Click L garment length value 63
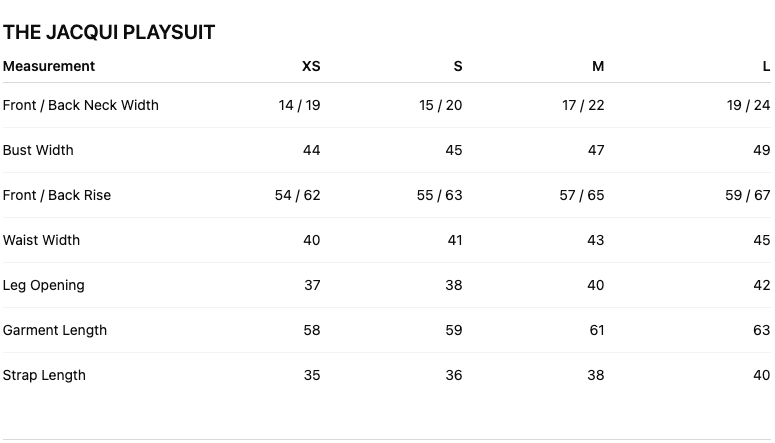The image size is (775, 443). pyautogui.click(x=762, y=330)
